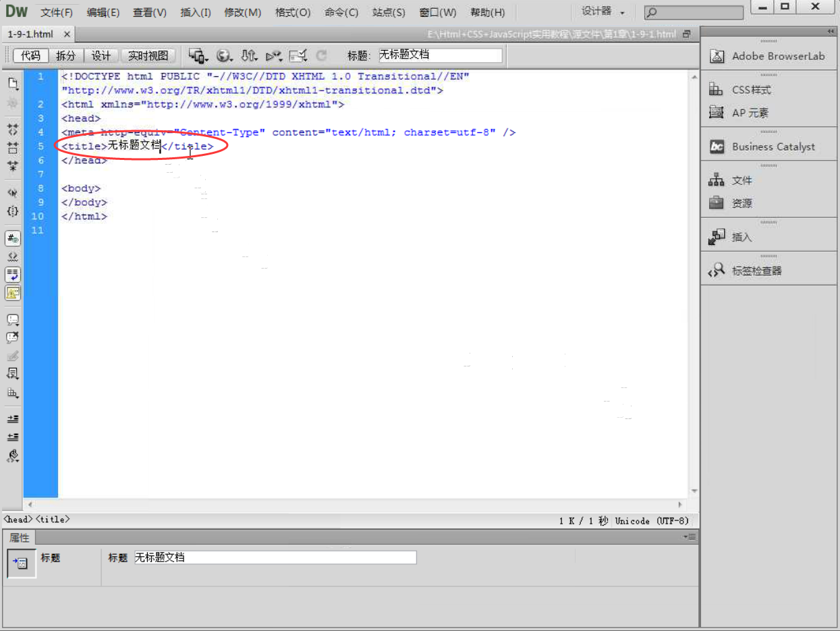840x631 pixels.
Task: Toggle Line Numbers in coding toolbar
Action: (x=13, y=238)
